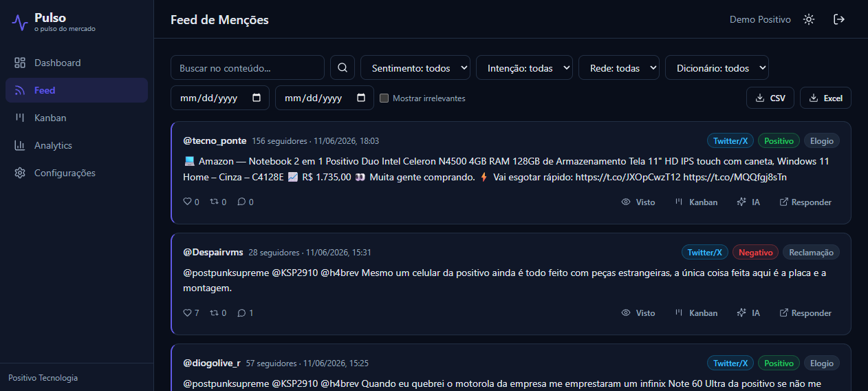Click the magnifier search button
Viewport: 868px width, 391px height.
(x=343, y=67)
